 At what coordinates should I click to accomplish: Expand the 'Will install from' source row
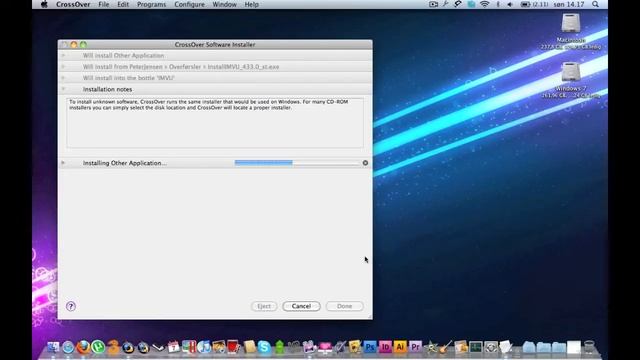(63, 67)
